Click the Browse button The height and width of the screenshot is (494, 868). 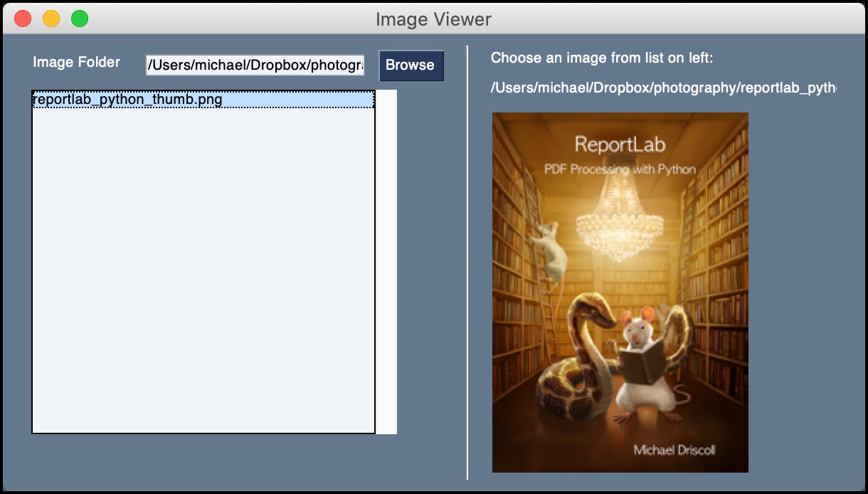coord(411,65)
